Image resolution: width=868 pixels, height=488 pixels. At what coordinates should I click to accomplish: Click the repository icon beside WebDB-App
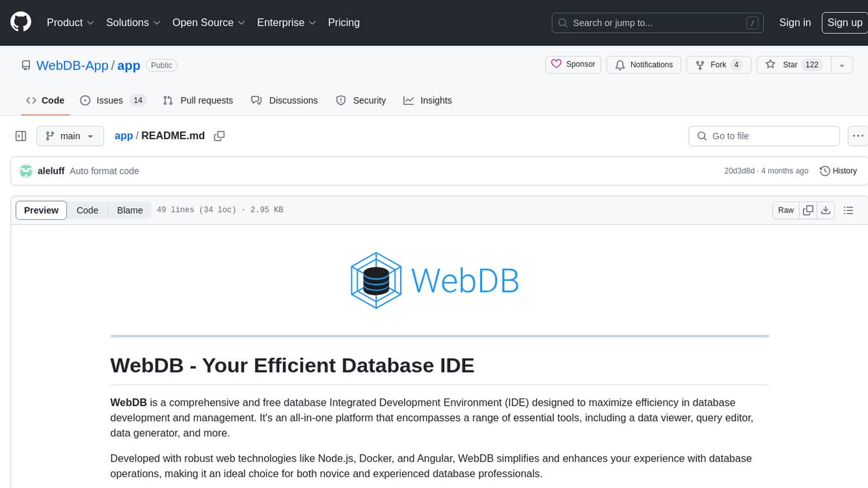(x=26, y=65)
